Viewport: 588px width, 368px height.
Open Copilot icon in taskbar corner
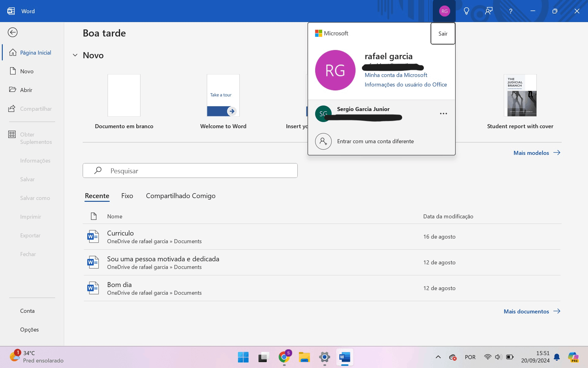(573, 357)
